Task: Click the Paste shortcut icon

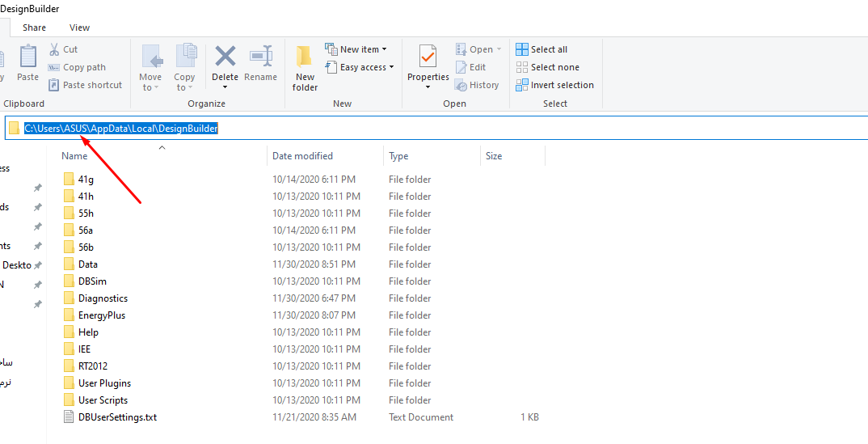Action: coord(53,85)
